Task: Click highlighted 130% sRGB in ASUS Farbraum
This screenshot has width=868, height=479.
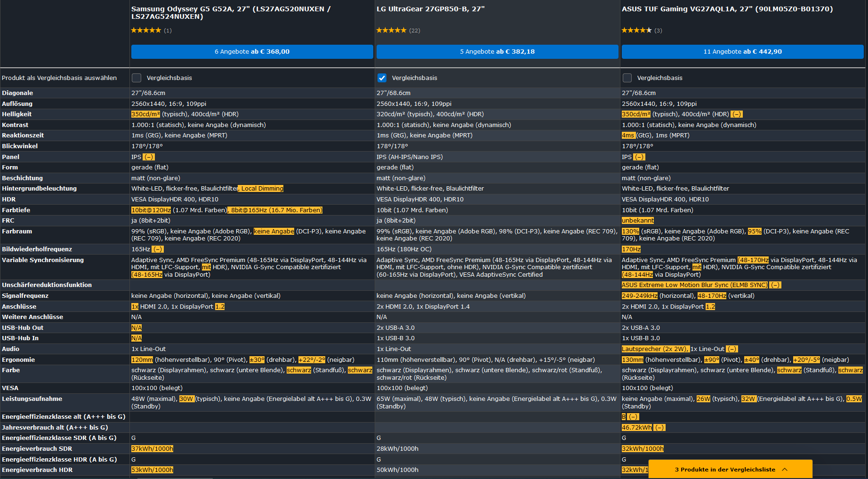Action: (x=631, y=232)
